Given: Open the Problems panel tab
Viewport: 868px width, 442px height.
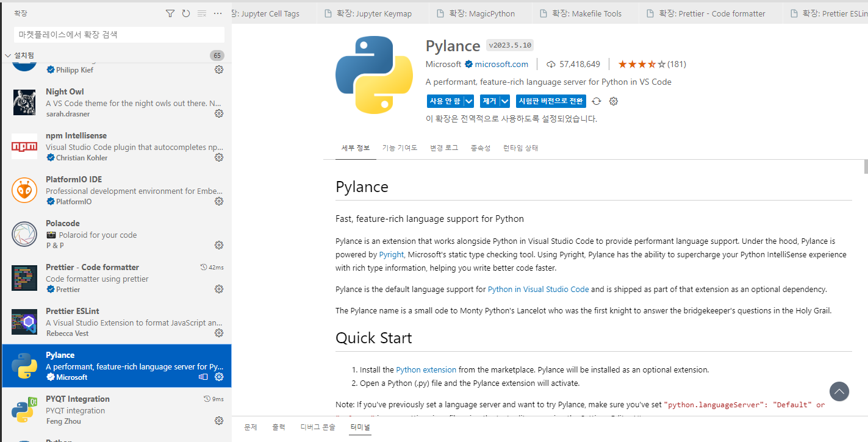Looking at the screenshot, I should coord(251,427).
